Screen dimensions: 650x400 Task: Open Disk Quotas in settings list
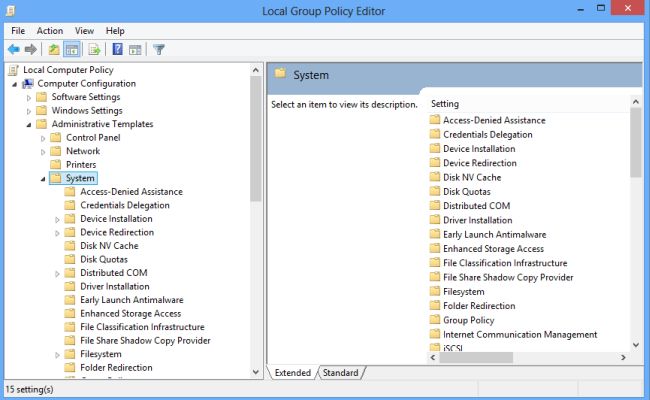467,192
